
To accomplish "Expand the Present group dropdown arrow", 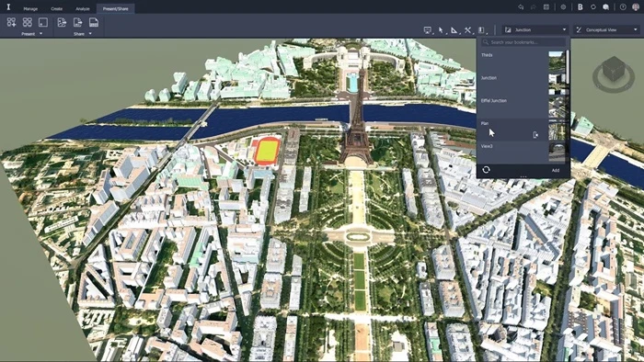I will pyautogui.click(x=40, y=34).
